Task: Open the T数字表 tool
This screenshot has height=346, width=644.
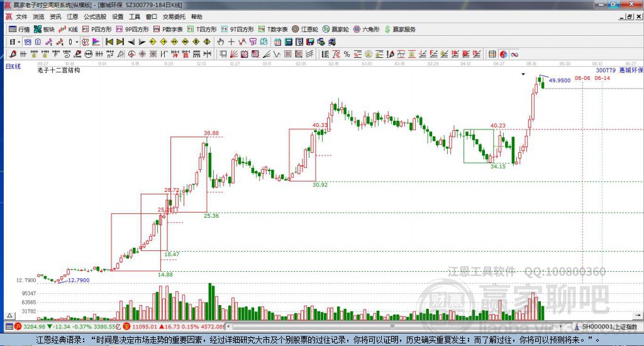Action: (x=273, y=29)
